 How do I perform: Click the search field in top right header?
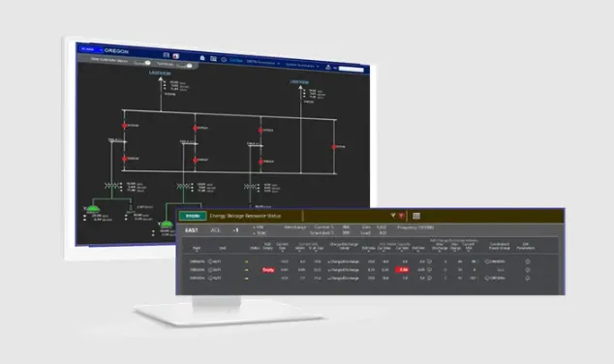(x=352, y=70)
